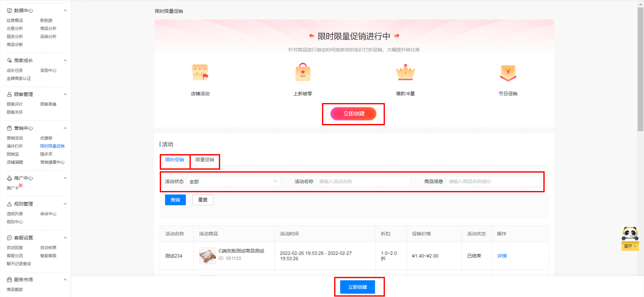
Task: Click the 规则管理 warning triangle icon
Action: [9, 204]
